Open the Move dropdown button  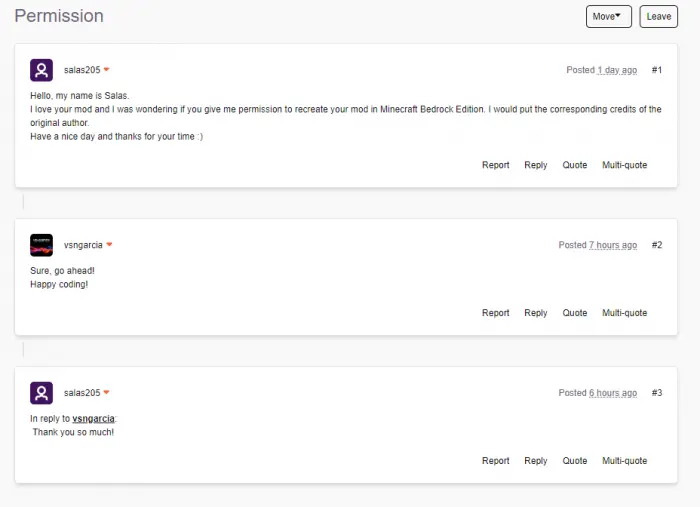[x=608, y=17]
